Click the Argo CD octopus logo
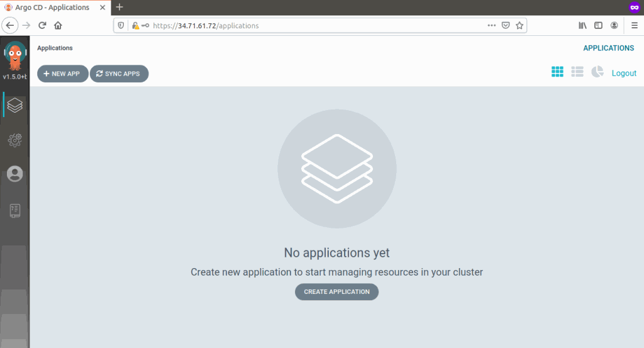This screenshot has height=348, width=644. tap(15, 55)
